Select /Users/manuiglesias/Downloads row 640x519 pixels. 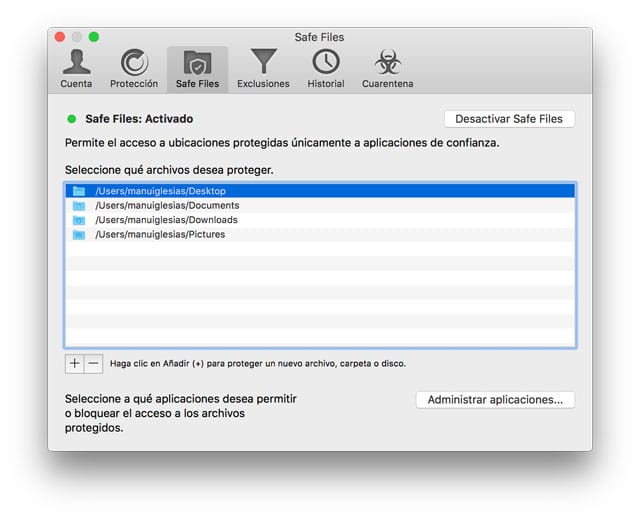320,220
